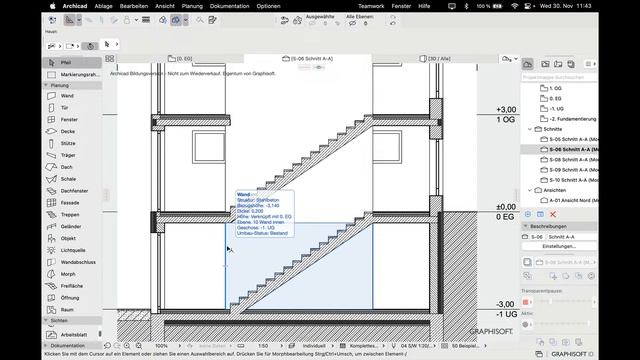The image size is (640, 360).
Task: Click the red Transparentpausen color swatch
Action: coord(526,302)
